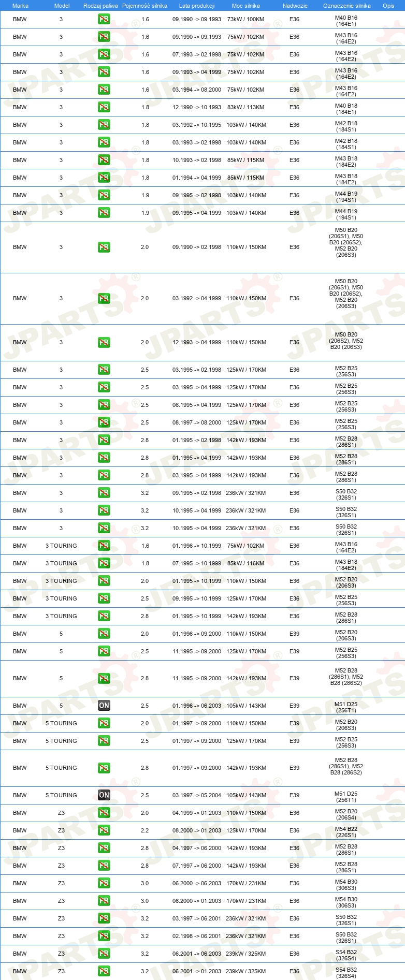Screen dimensions: 405x980
Task: Click petrol icon in Z3 row 06.2001 -> 01.2003
Action: [104, 972]
